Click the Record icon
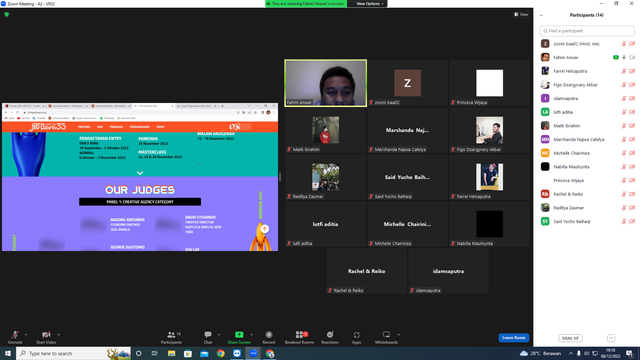The height and width of the screenshot is (360, 640). coord(269,335)
